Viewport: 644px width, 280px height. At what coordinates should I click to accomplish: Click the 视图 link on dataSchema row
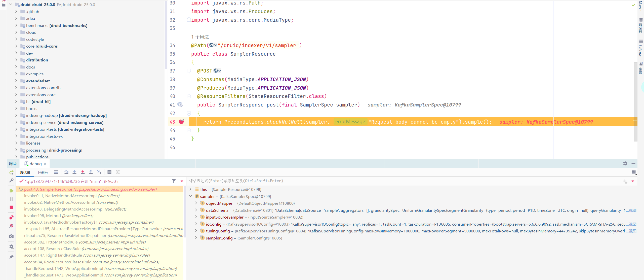[x=633, y=210]
